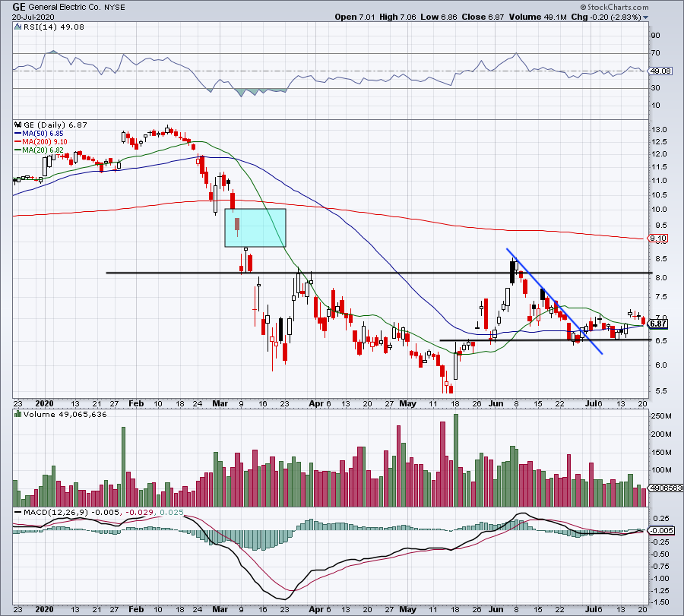The image size is (684, 616).
Task: Click the RSI(14) indicator line icon
Action: [x=17, y=27]
